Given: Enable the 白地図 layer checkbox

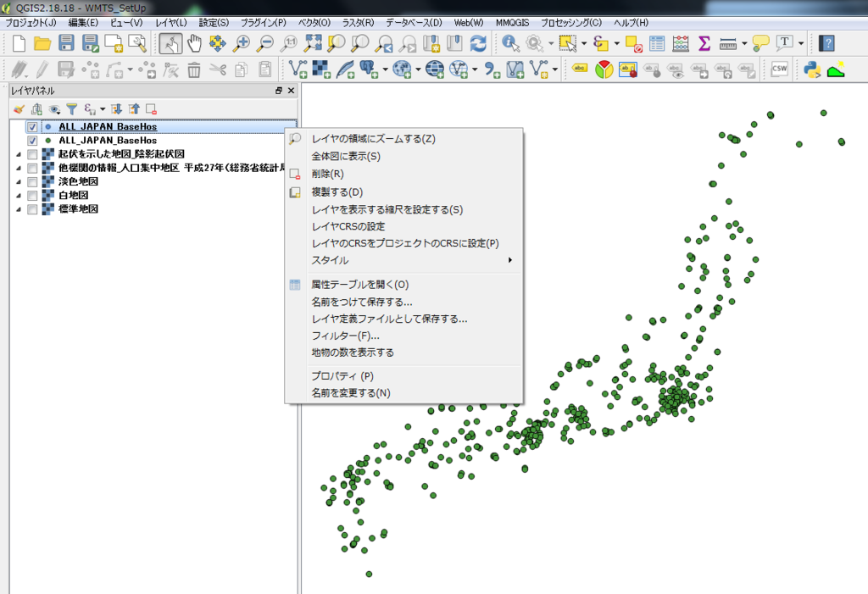Looking at the screenshot, I should [32, 196].
